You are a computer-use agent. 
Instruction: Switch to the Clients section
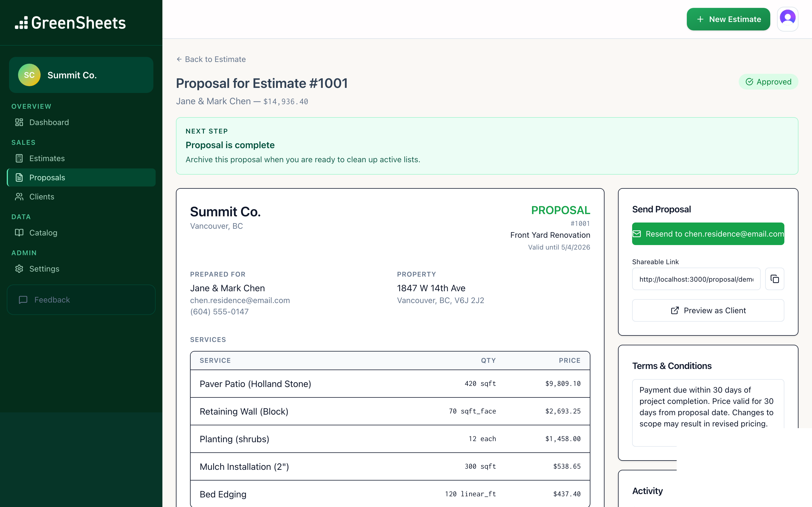pos(42,197)
